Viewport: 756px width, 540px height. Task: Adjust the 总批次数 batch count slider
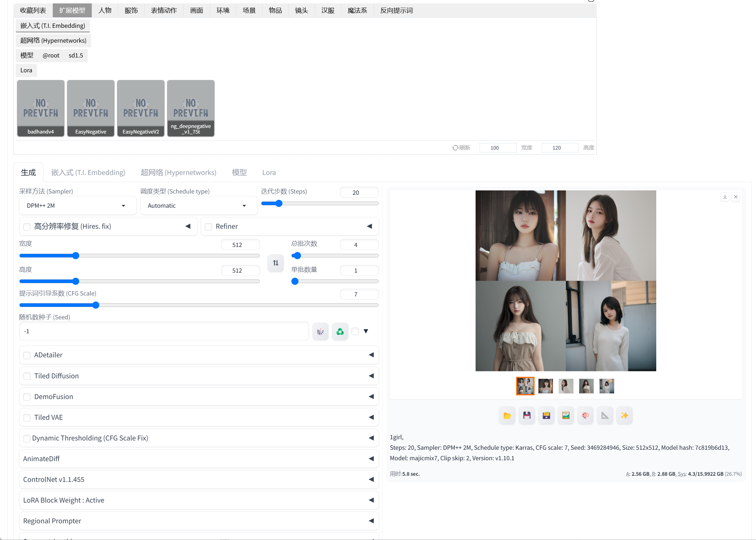point(335,255)
